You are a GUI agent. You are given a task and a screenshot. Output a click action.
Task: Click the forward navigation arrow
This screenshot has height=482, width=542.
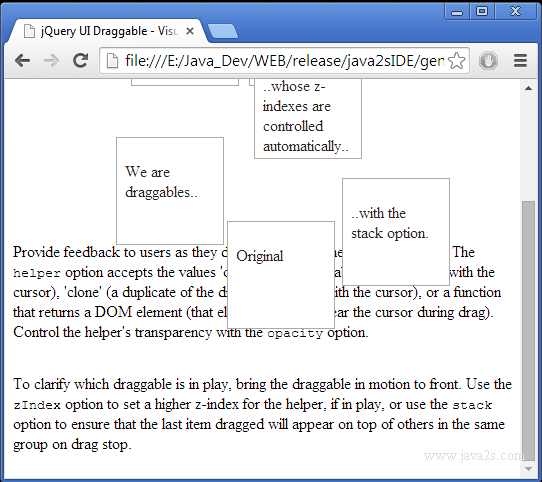pos(52,61)
